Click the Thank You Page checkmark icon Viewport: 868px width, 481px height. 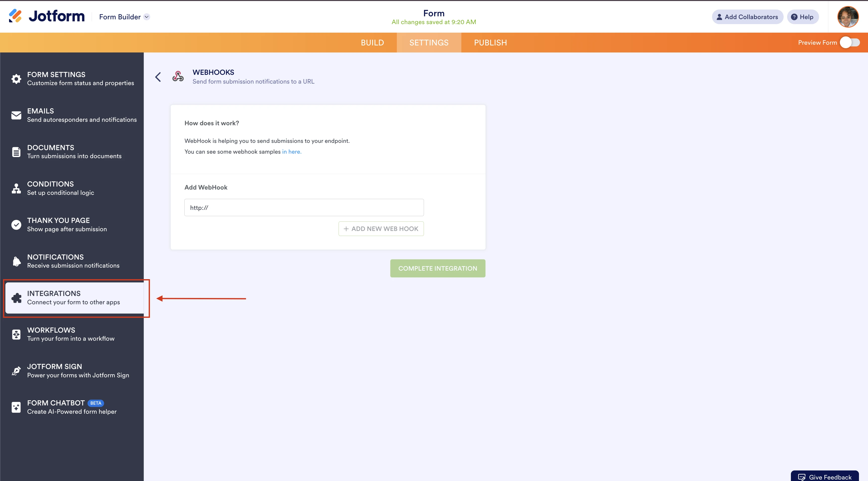pos(16,225)
